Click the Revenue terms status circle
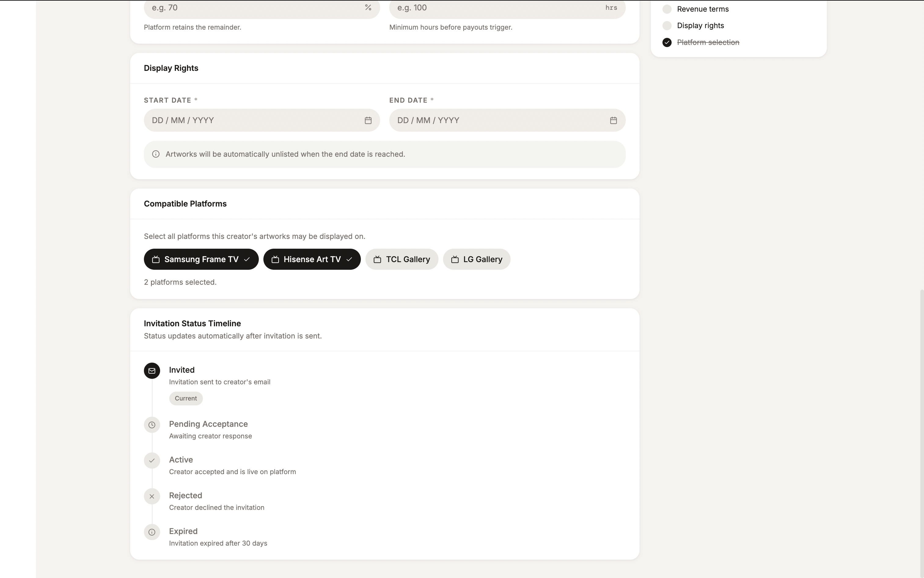This screenshot has width=924, height=578. click(x=667, y=9)
